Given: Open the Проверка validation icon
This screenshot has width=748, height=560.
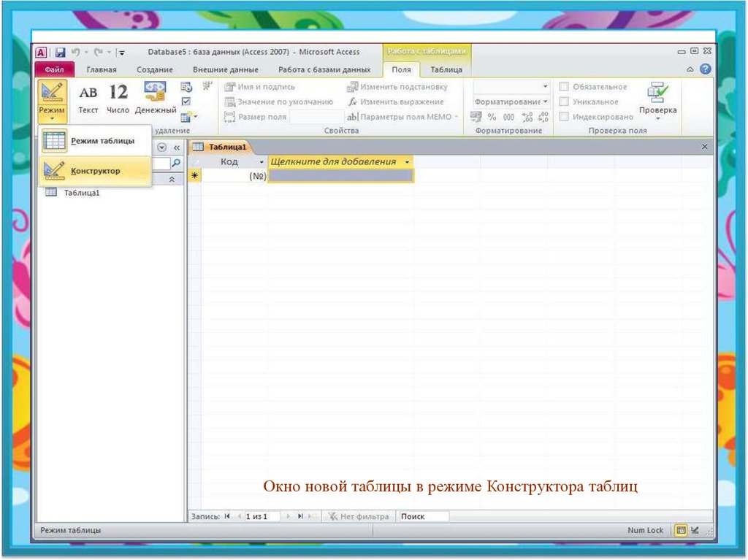Looking at the screenshot, I should [657, 99].
